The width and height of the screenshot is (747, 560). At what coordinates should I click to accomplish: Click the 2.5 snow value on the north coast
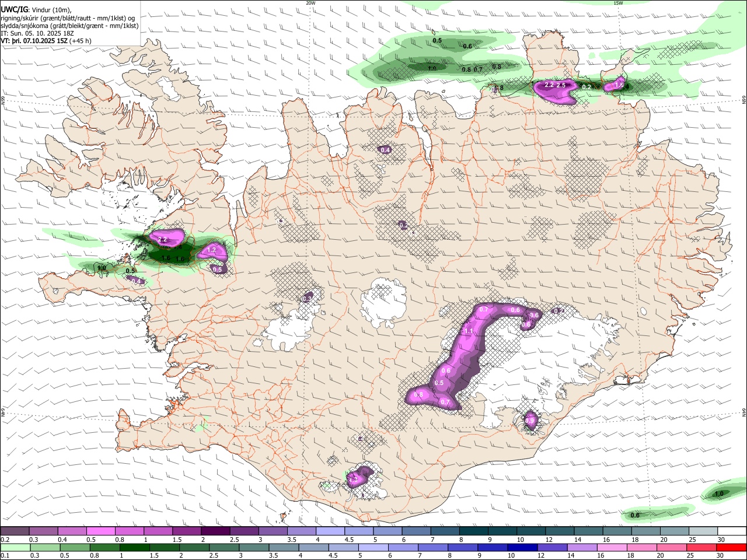561,85
